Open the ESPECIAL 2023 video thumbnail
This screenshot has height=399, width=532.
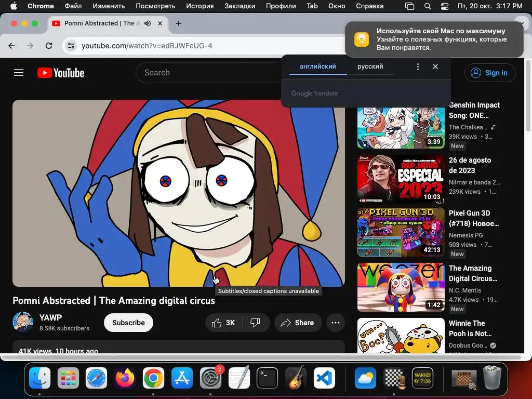(x=401, y=179)
